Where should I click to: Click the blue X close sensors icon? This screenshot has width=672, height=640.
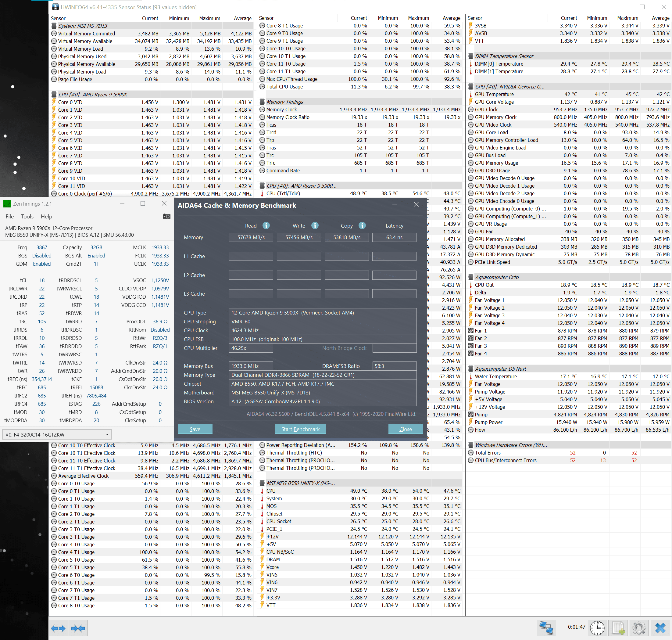[660, 628]
